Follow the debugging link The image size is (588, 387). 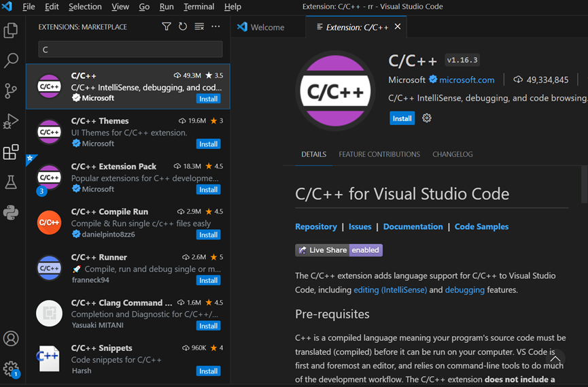tap(465, 290)
